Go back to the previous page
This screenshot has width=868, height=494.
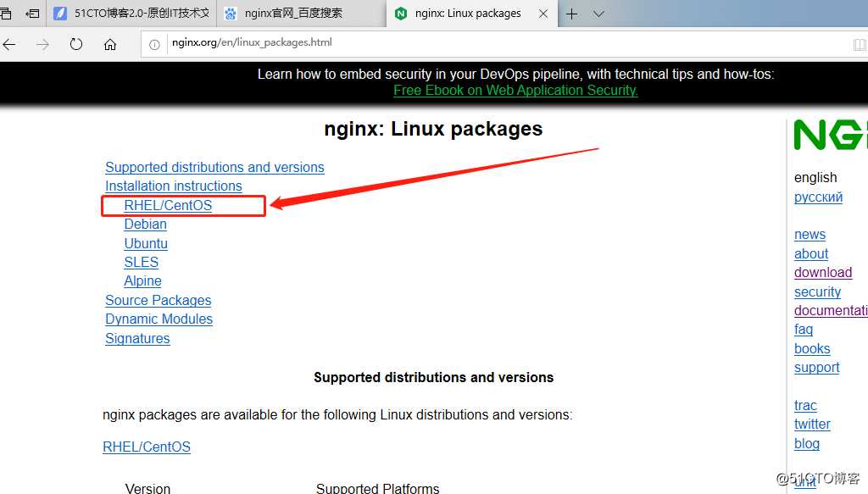9,44
